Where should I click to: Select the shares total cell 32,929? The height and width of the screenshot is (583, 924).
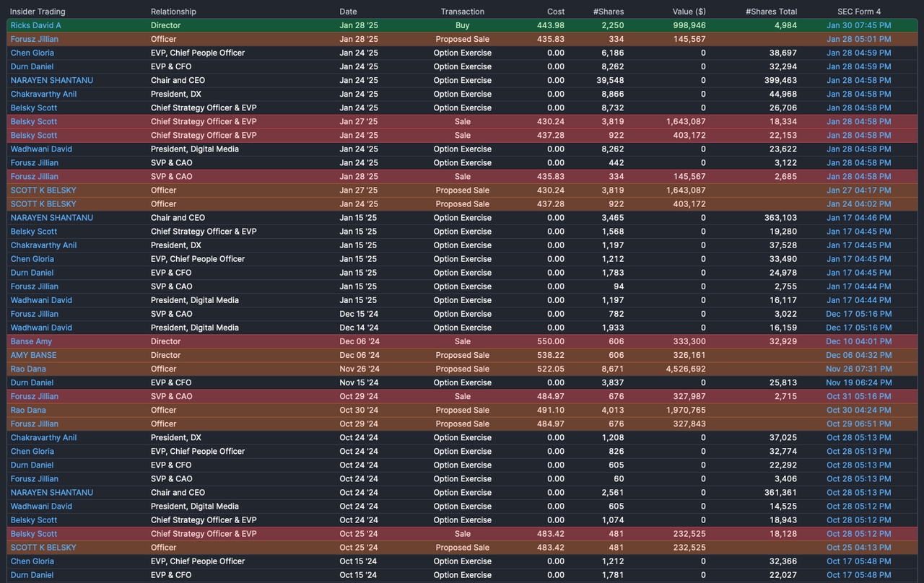click(x=783, y=341)
